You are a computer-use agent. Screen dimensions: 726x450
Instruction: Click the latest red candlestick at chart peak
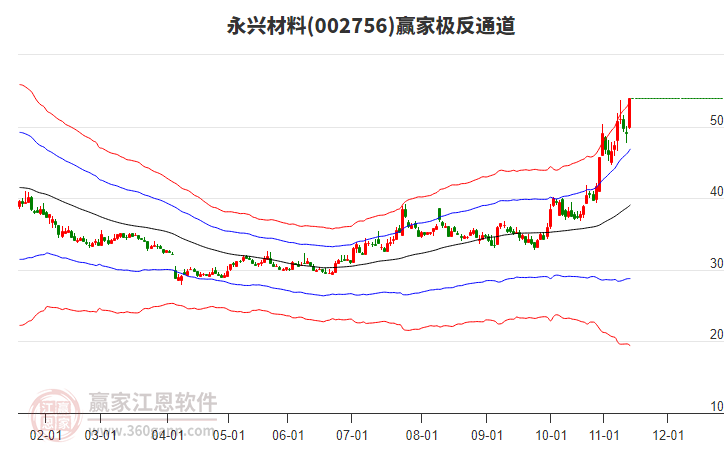(x=630, y=113)
